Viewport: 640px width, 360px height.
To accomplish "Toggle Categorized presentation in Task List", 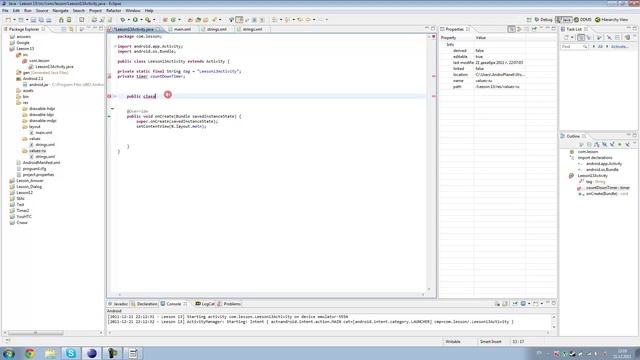I will click(581, 37).
